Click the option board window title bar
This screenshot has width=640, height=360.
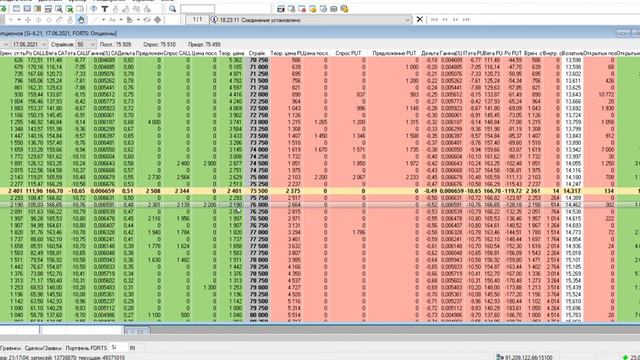320,33
